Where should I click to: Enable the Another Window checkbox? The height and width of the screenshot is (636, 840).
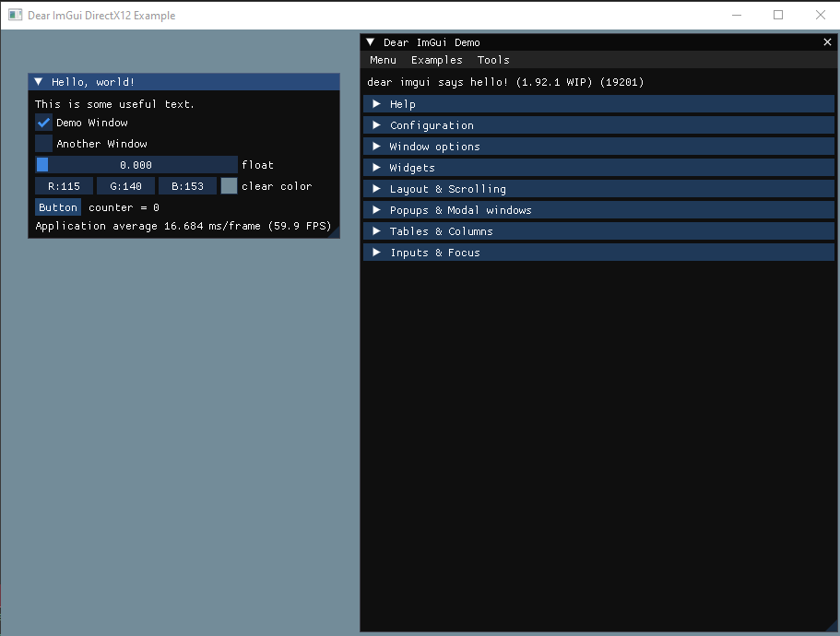44,144
